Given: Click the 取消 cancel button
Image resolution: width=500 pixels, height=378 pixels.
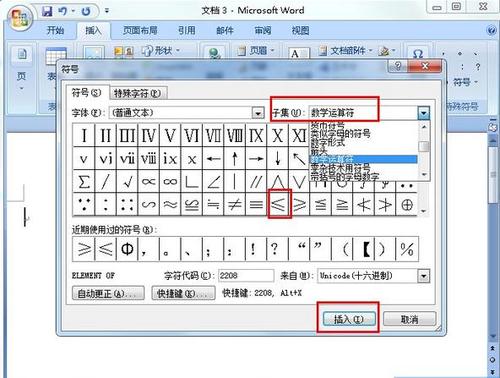Looking at the screenshot, I should (409, 319).
